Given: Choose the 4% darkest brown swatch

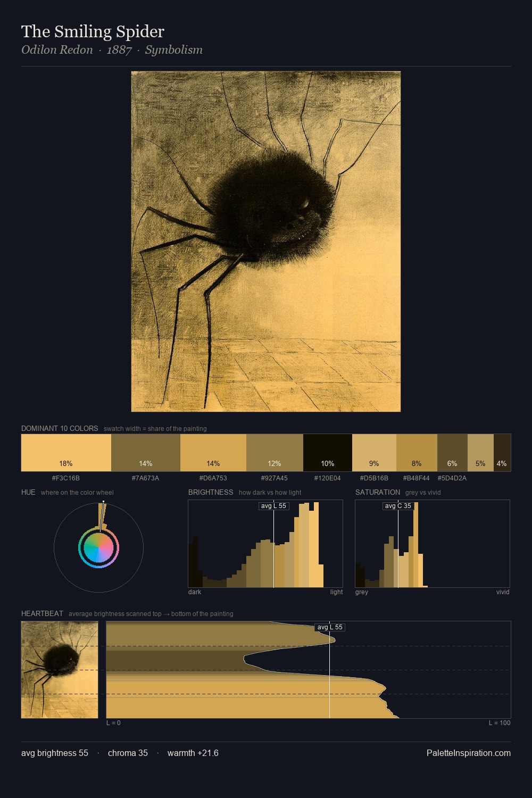Looking at the screenshot, I should (502, 453).
